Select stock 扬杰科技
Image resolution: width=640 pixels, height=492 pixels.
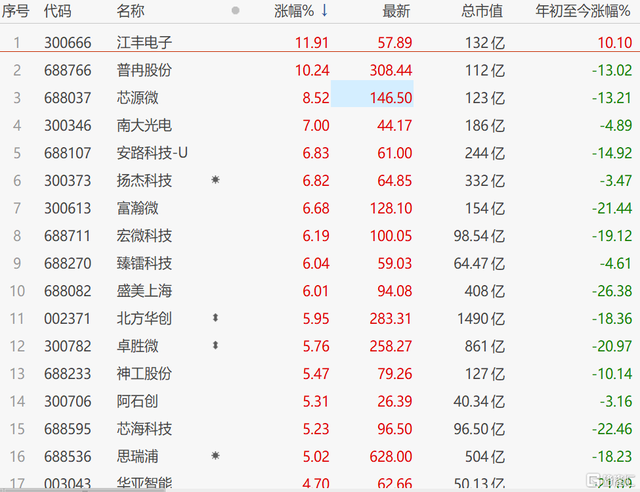tap(144, 180)
